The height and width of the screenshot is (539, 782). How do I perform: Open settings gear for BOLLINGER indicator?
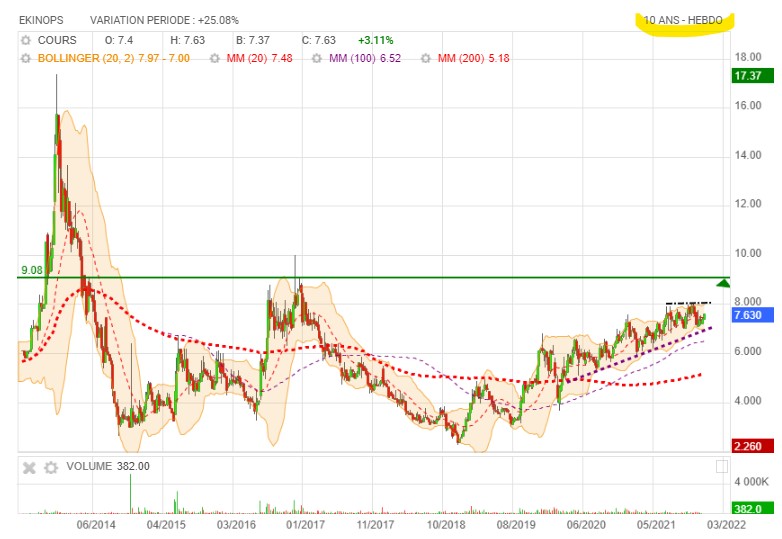click(25, 59)
